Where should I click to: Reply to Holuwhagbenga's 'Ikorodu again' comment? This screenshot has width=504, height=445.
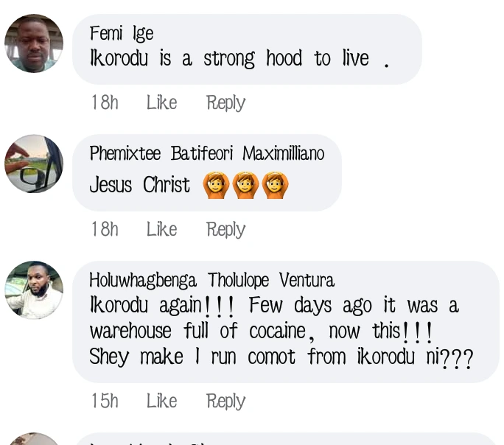(225, 401)
